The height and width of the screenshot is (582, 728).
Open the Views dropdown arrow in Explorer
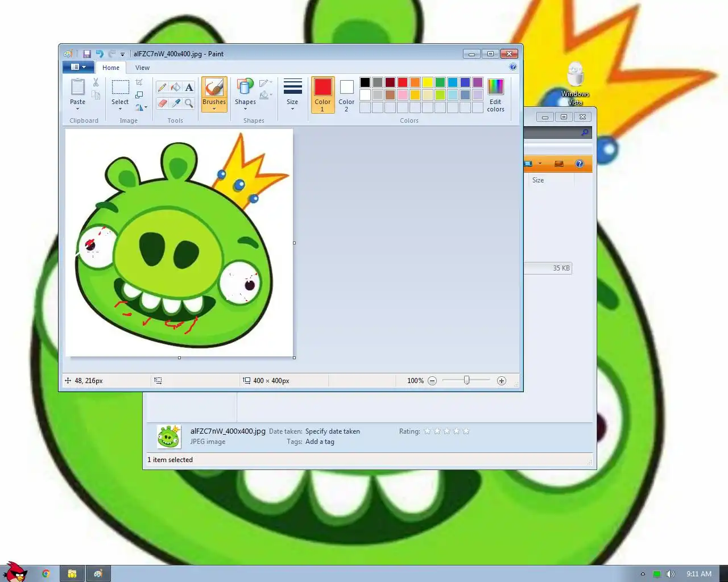(x=540, y=164)
